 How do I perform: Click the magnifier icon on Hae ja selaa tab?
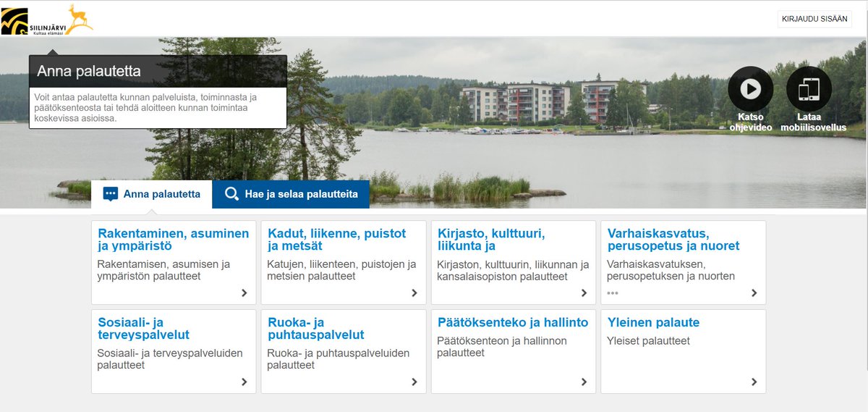coord(232,194)
